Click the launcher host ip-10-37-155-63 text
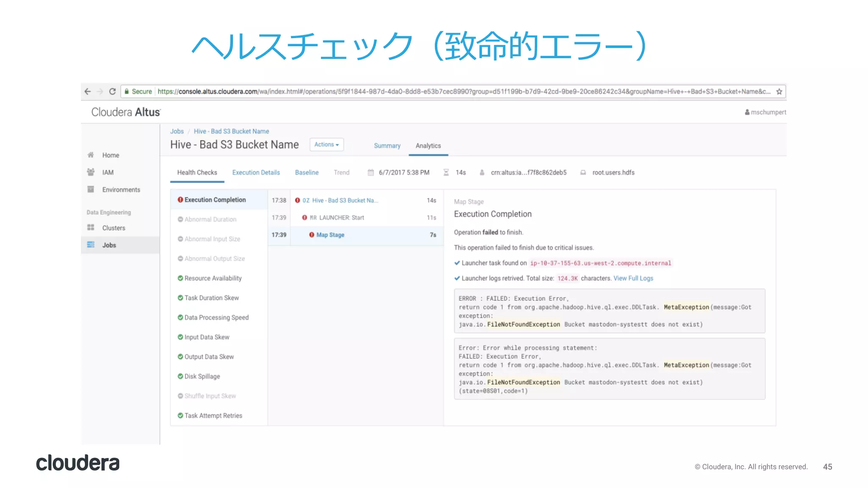The height and width of the screenshot is (488, 868). [601, 263]
